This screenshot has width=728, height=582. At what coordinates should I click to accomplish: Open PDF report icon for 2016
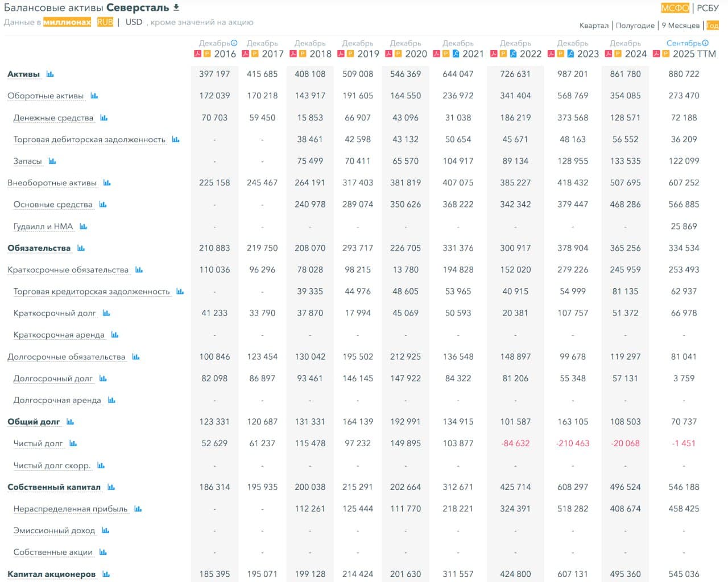(198, 54)
